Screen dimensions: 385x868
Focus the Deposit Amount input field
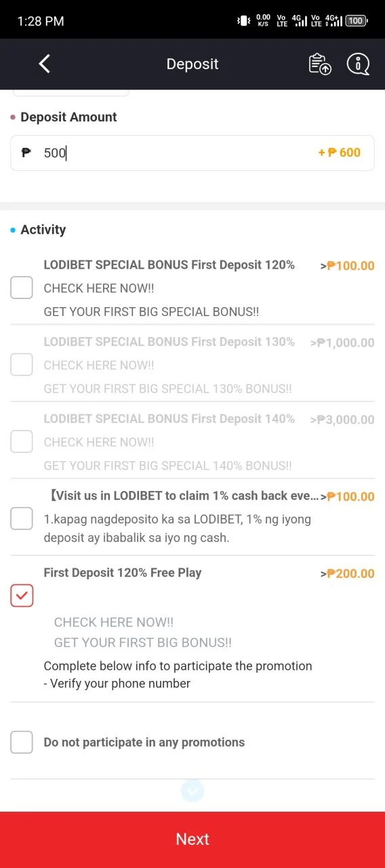click(x=192, y=153)
